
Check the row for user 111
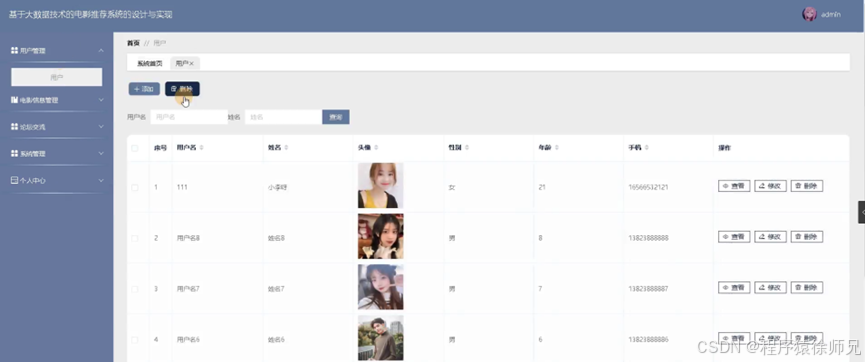(135, 188)
